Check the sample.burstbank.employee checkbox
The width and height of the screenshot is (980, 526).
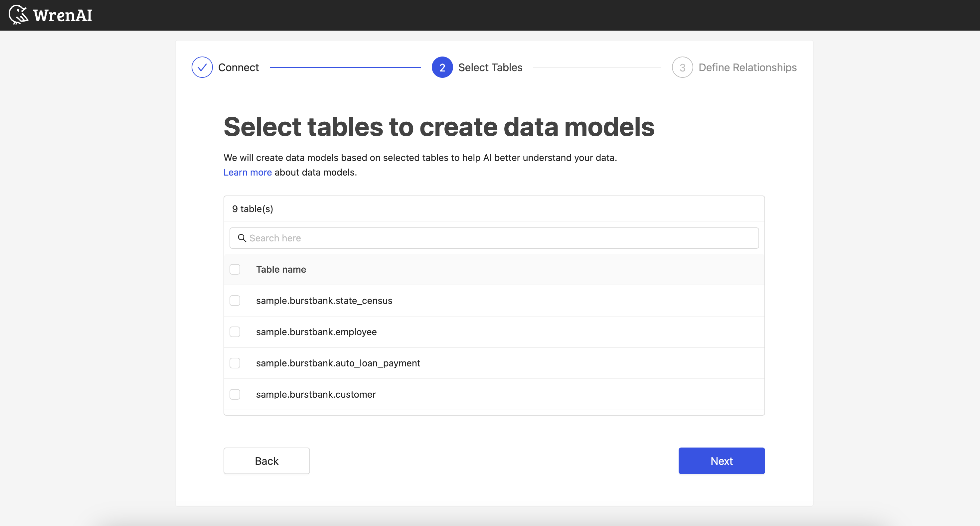pos(235,331)
